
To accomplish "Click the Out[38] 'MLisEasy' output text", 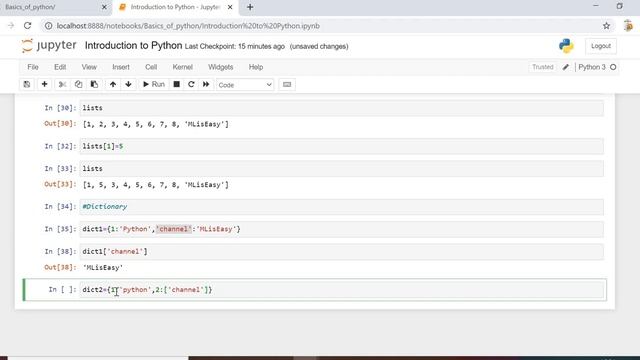I will click(x=103, y=268).
